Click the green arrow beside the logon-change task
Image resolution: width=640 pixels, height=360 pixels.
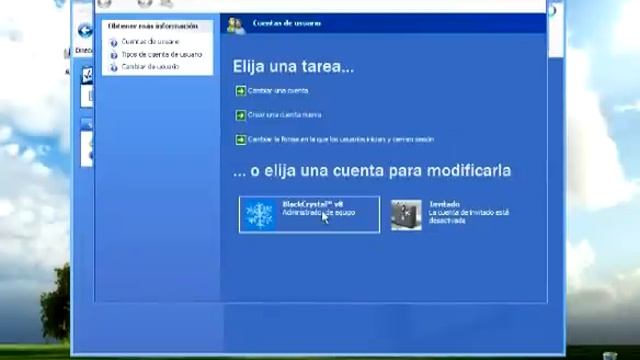pos(241,140)
